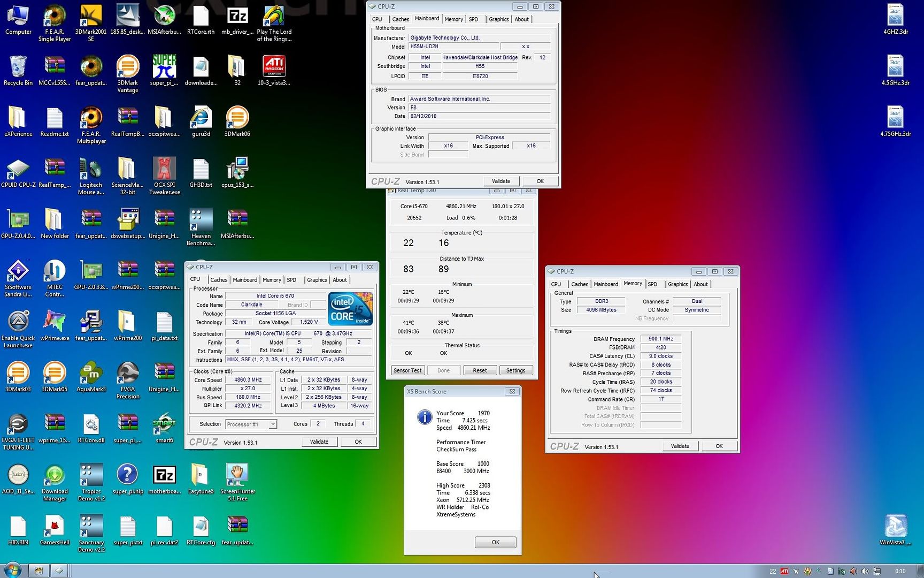Click Reset button in Real Temp
The height and width of the screenshot is (578, 924).
click(480, 370)
